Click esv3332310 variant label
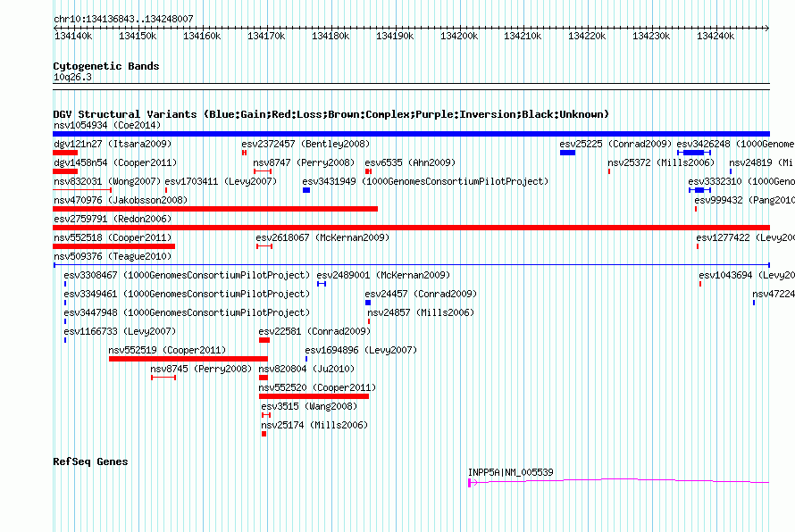 coord(741,181)
